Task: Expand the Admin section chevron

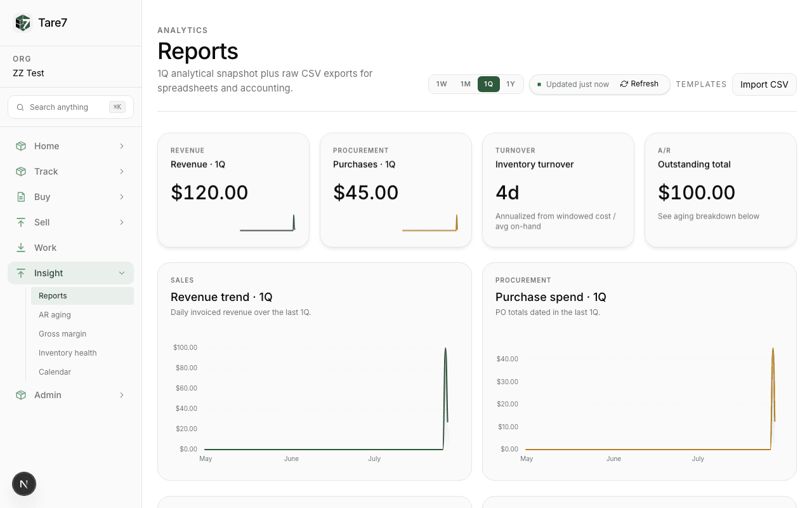Action: pos(121,395)
